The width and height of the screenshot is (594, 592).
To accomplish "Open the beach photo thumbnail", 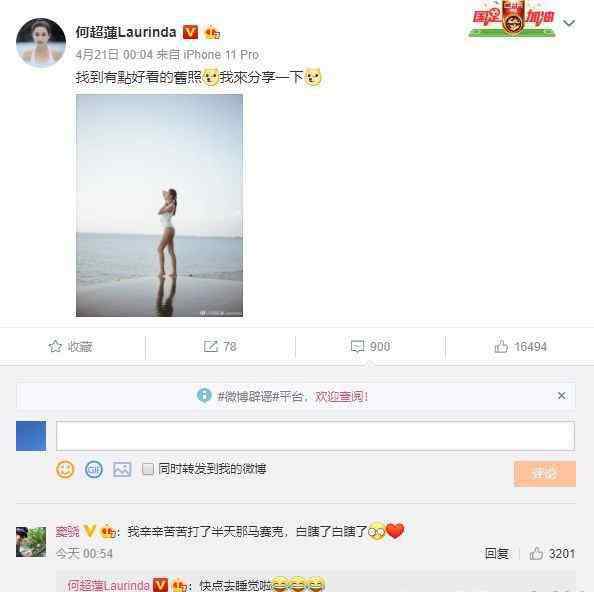I will coord(159,205).
